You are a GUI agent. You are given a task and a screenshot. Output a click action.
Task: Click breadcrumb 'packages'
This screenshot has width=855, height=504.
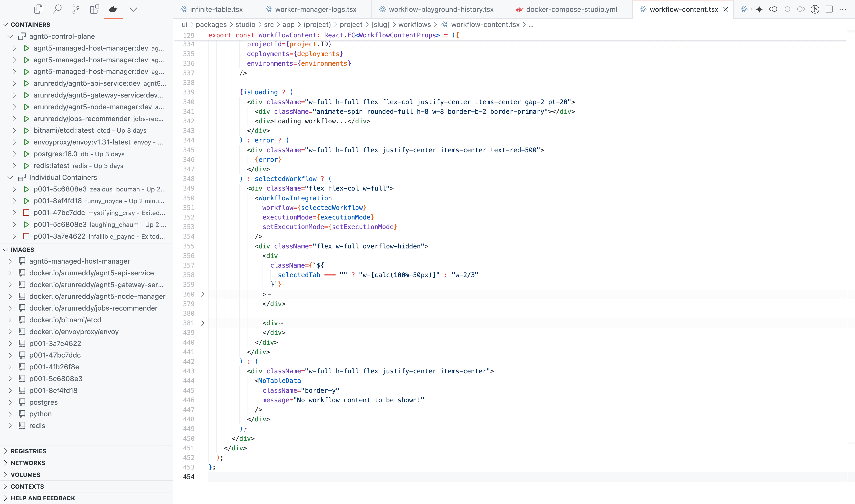pyautogui.click(x=211, y=24)
